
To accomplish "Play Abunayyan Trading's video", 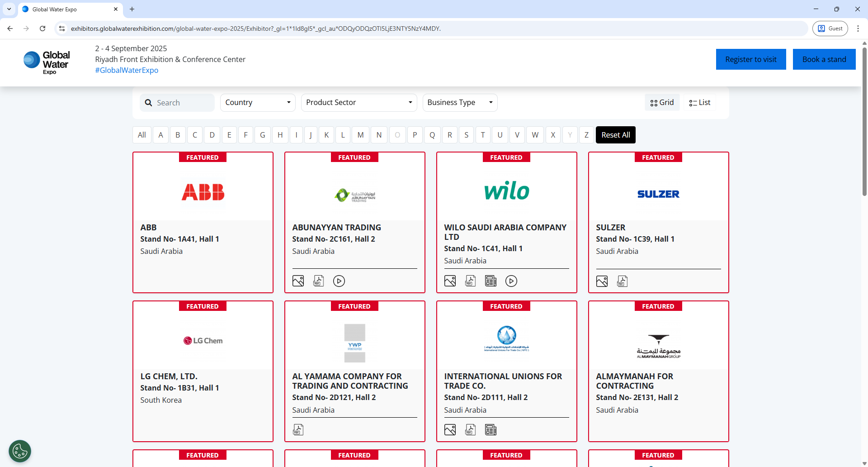I will click(x=339, y=281).
